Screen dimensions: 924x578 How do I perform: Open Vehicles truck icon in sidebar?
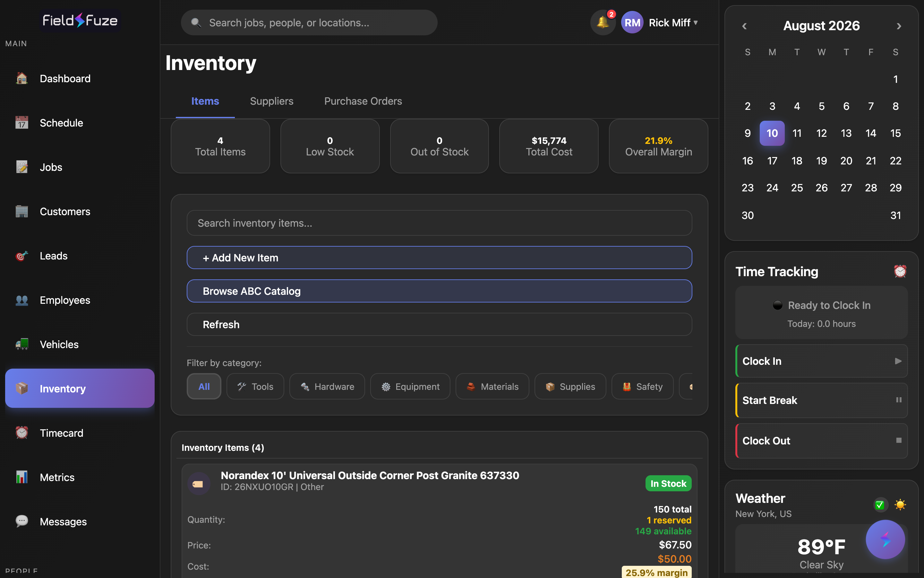pos(22,345)
